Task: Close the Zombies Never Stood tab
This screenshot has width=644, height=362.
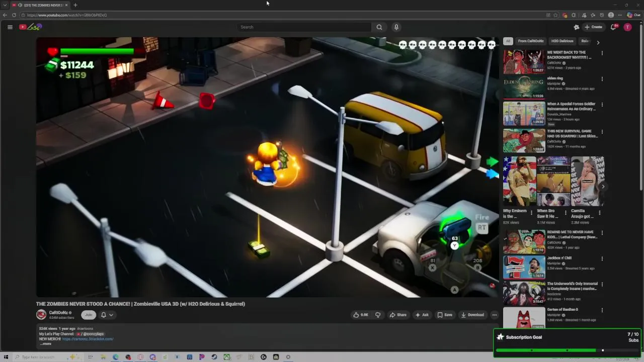Action: (x=66, y=5)
